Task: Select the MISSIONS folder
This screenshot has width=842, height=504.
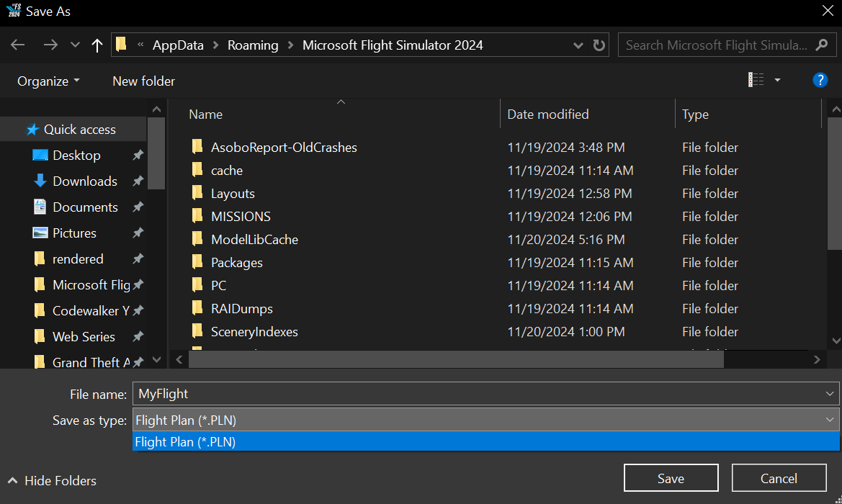Action: point(241,216)
